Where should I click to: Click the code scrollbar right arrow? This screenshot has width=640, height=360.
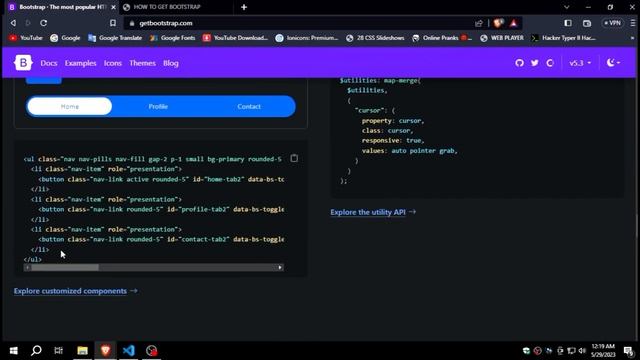(x=280, y=267)
